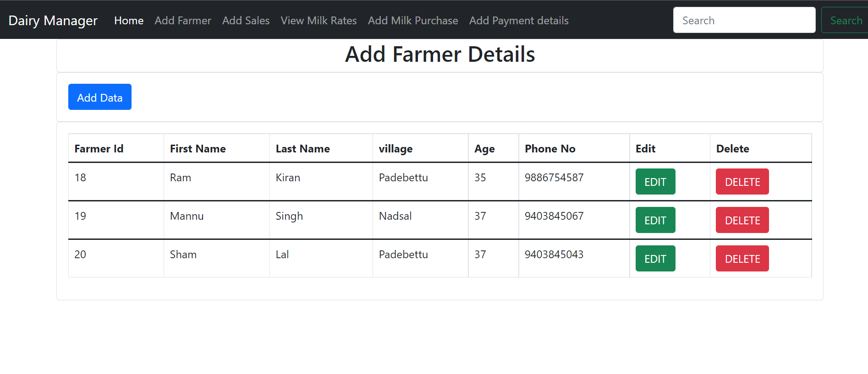Click the Phone No column header
Image resolution: width=868 pixels, height=374 pixels.
549,148
